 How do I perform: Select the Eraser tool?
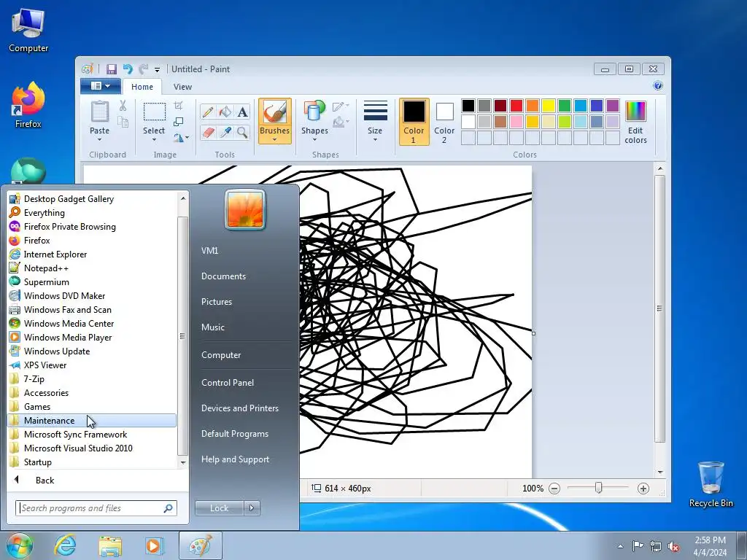[x=208, y=132]
